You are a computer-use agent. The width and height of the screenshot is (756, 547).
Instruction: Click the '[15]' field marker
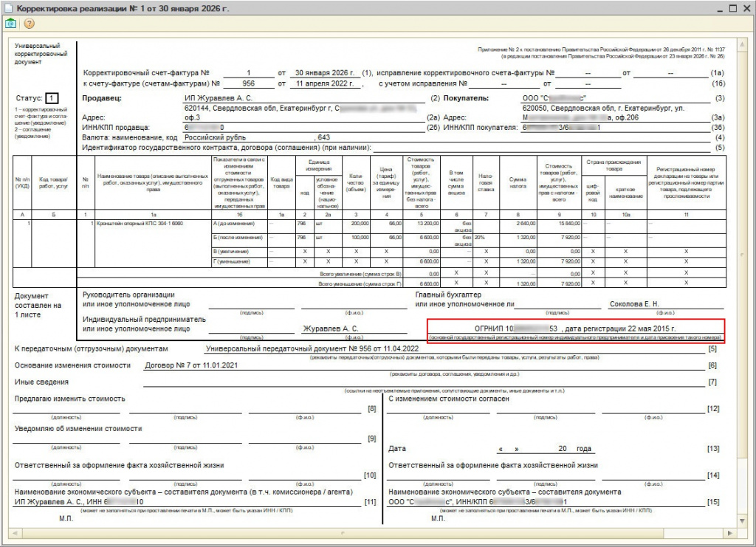[x=713, y=502]
